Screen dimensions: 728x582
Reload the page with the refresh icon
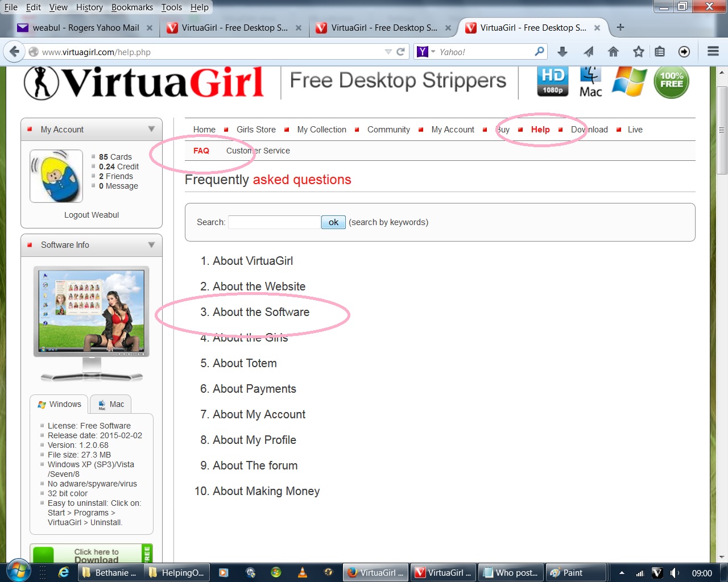pos(401,52)
